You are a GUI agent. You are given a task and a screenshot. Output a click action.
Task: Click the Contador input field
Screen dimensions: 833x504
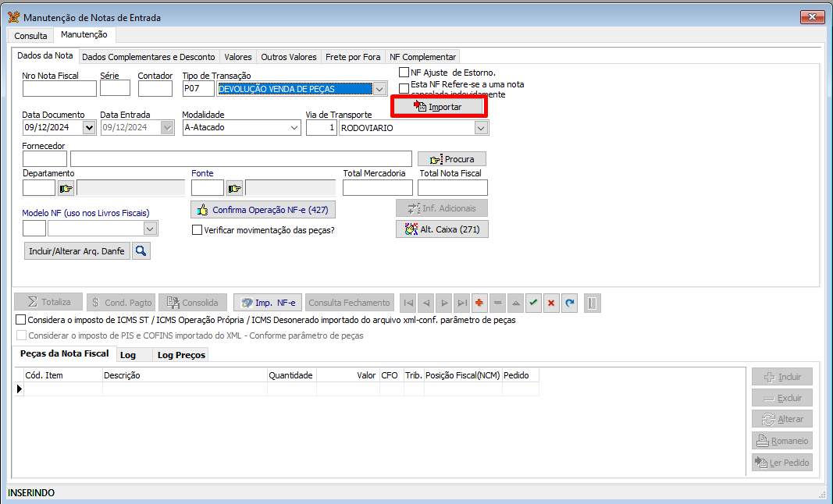155,89
